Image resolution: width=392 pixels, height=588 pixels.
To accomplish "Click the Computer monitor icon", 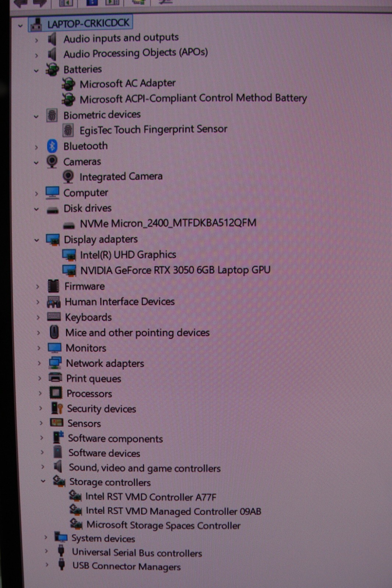I will coord(53,193).
